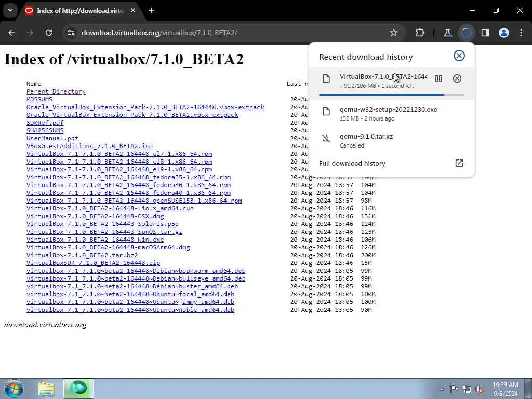Open a new tab with the plus button
The height and width of the screenshot is (399, 532).
pos(152,10)
